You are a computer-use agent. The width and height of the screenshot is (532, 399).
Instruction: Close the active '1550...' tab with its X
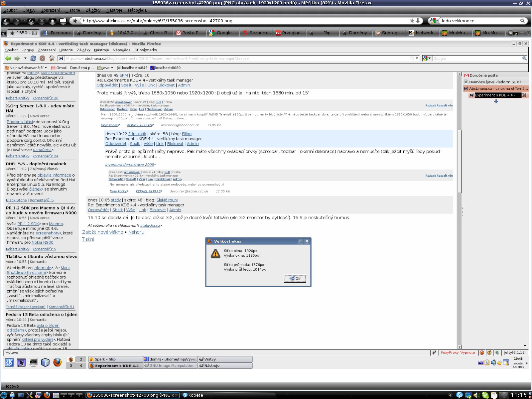35,33
